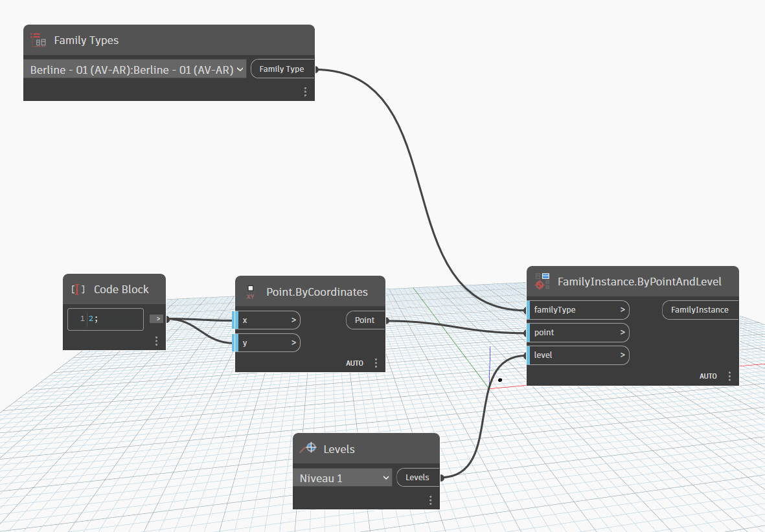Open the Niveau 1 level dropdown

coord(343,478)
